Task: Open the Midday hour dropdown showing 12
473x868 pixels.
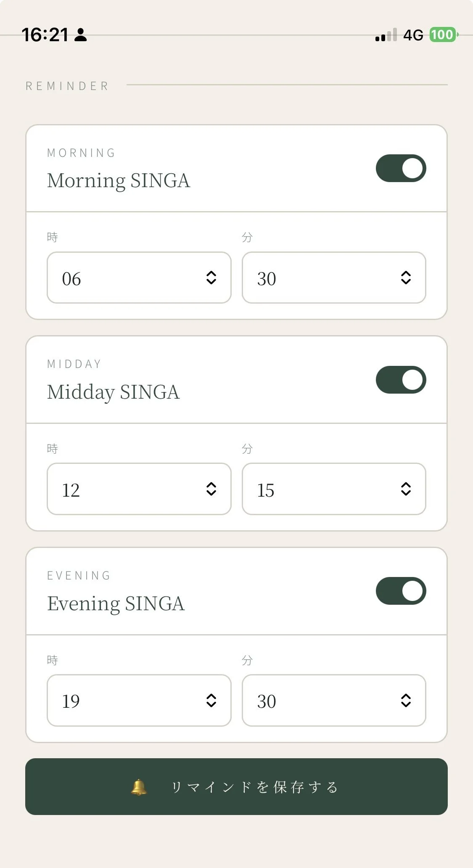Action: [139, 489]
